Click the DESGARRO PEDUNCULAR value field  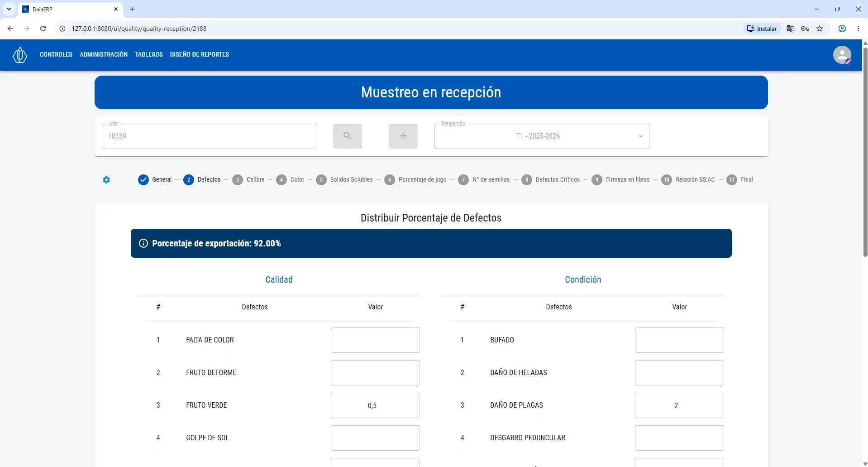[679, 438]
